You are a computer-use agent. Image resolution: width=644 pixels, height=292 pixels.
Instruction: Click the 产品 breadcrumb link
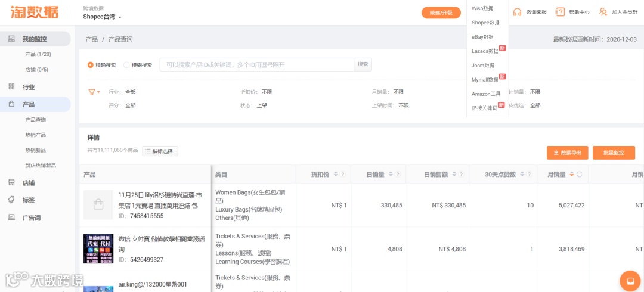click(x=92, y=39)
